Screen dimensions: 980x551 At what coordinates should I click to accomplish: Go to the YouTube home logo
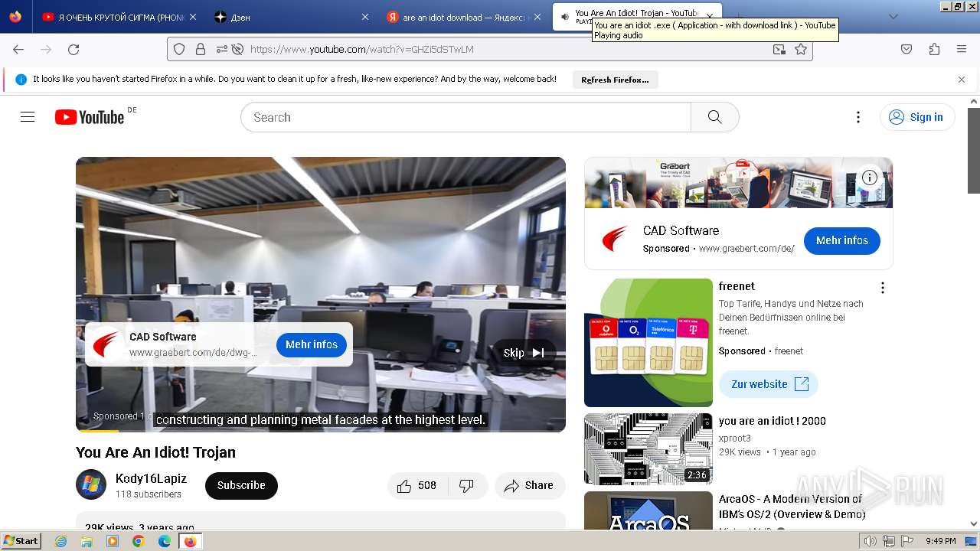pos(90,117)
